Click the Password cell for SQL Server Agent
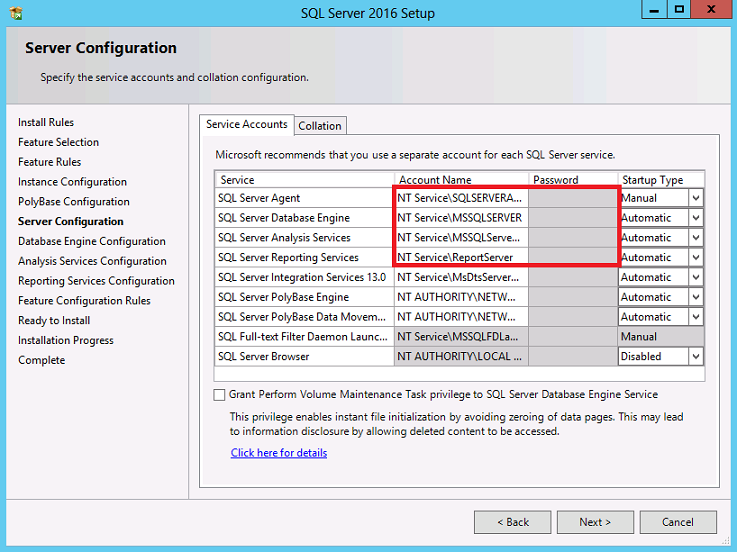 573,198
